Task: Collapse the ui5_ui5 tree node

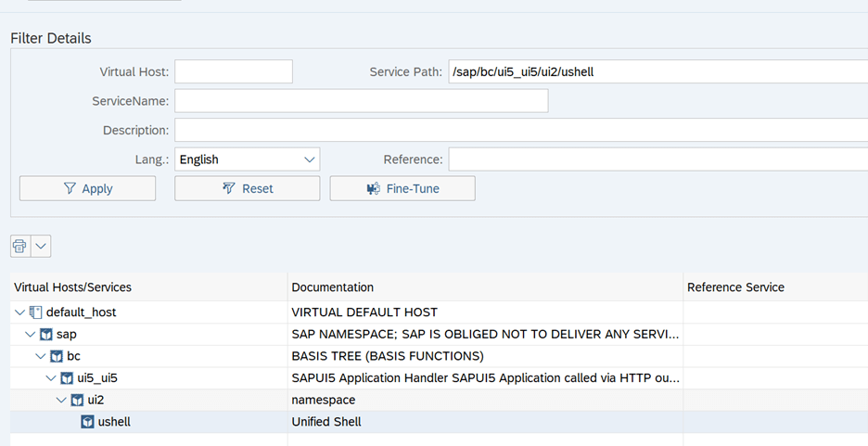Action: 51,378
